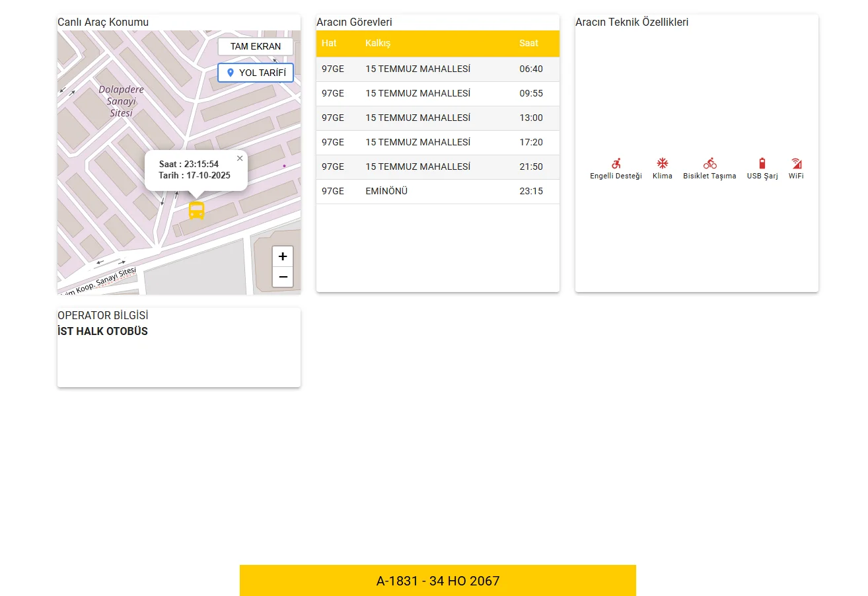
Task: Click the Engelli Desteği wheelchair icon
Action: pyautogui.click(x=616, y=163)
